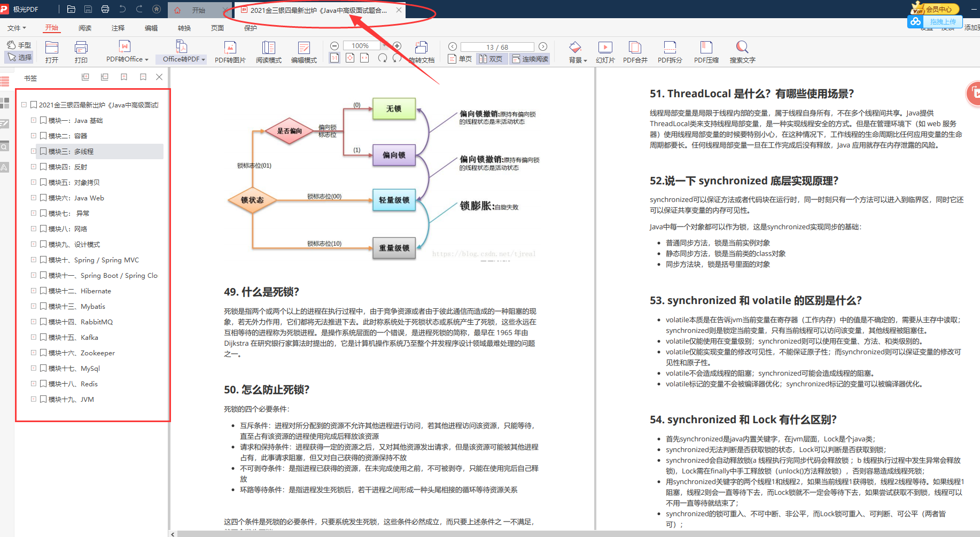Image resolution: width=980 pixels, height=537 pixels.
Task: Click the PDF压缩 compress tool
Action: tap(706, 52)
